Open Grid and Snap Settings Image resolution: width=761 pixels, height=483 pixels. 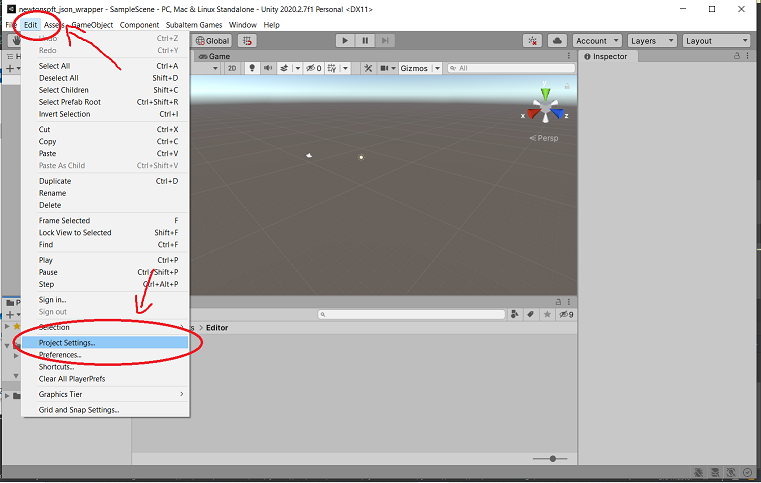105,410
